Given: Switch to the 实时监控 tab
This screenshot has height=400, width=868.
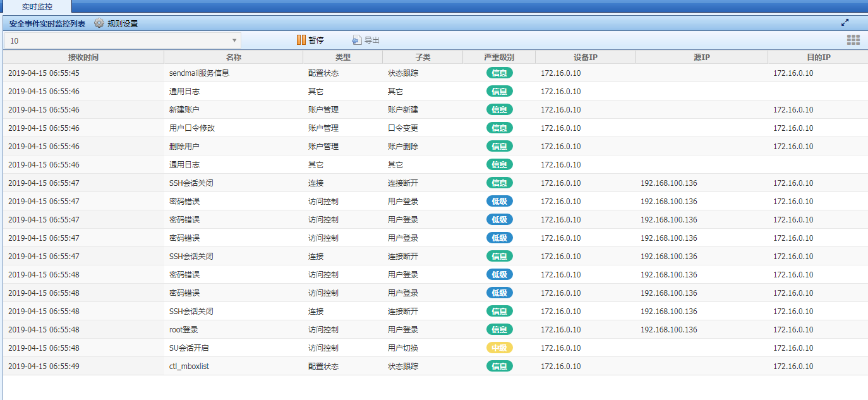Looking at the screenshot, I should click(37, 6).
